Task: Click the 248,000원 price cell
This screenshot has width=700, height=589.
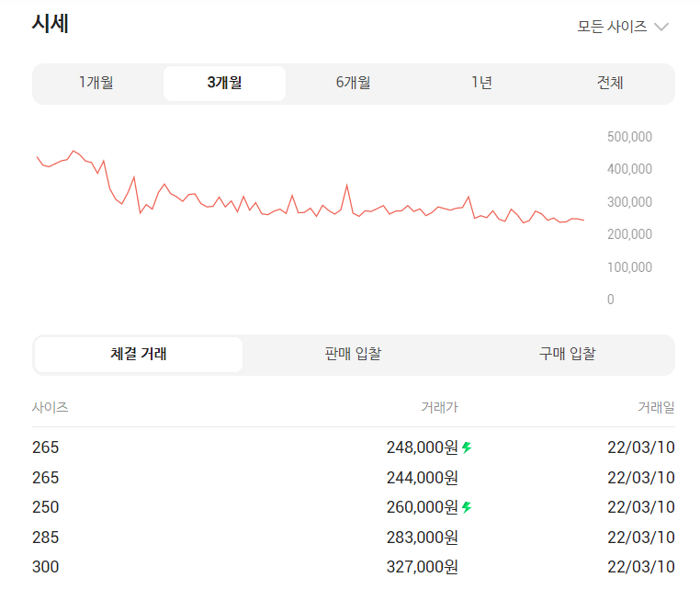Action: tap(423, 447)
